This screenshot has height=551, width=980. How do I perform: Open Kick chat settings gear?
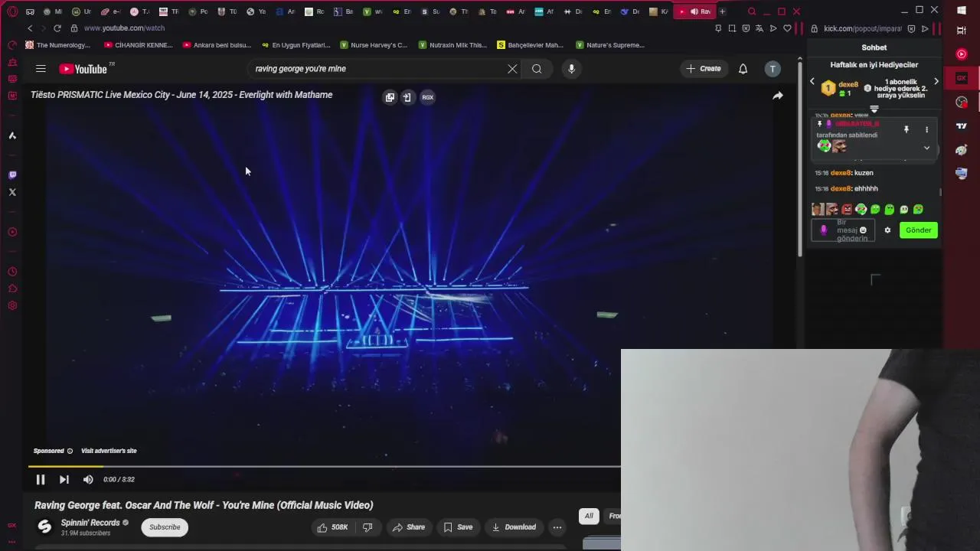(x=887, y=230)
